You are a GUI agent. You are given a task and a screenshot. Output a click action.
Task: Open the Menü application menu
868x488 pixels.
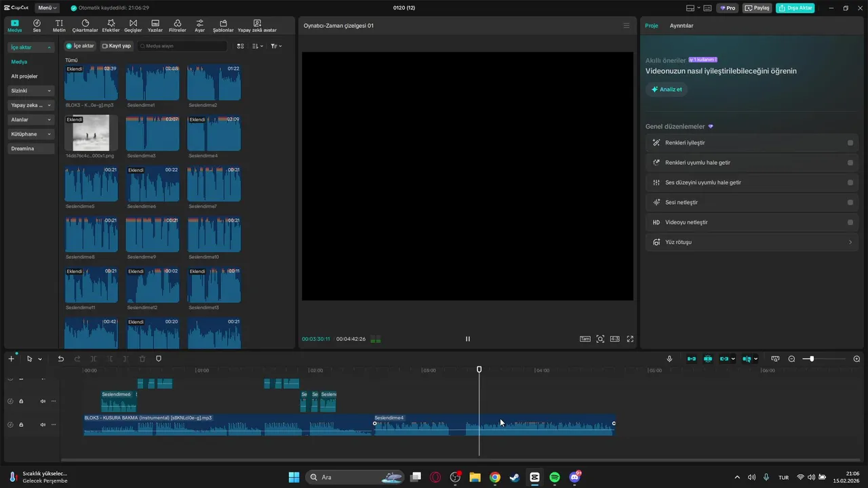pos(47,8)
